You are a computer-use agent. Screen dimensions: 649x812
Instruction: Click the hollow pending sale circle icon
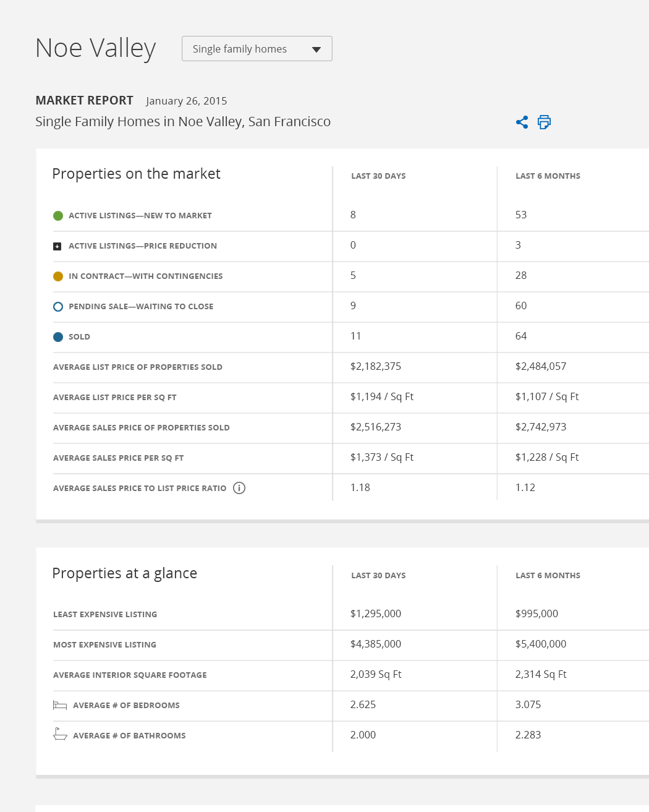tap(58, 307)
